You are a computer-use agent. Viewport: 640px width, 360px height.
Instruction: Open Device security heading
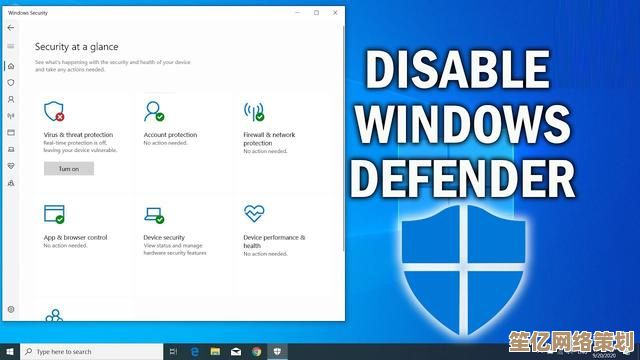click(x=164, y=238)
